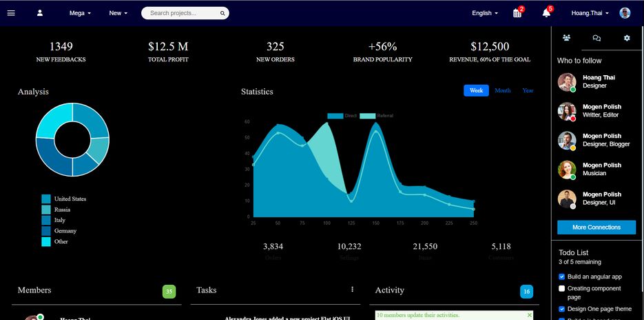644x320 pixels.
Task: Click the 5,118 customers value
Action: point(501,246)
